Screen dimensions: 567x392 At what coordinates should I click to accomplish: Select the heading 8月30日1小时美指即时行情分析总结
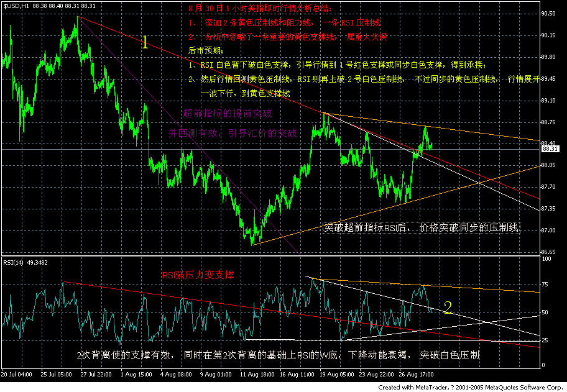pyautogui.click(x=260, y=8)
